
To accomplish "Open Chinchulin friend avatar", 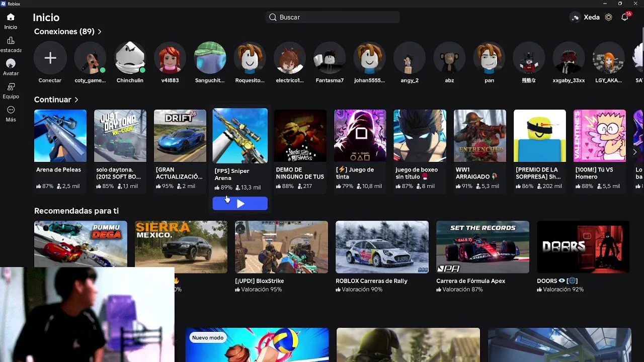I will 130,58.
